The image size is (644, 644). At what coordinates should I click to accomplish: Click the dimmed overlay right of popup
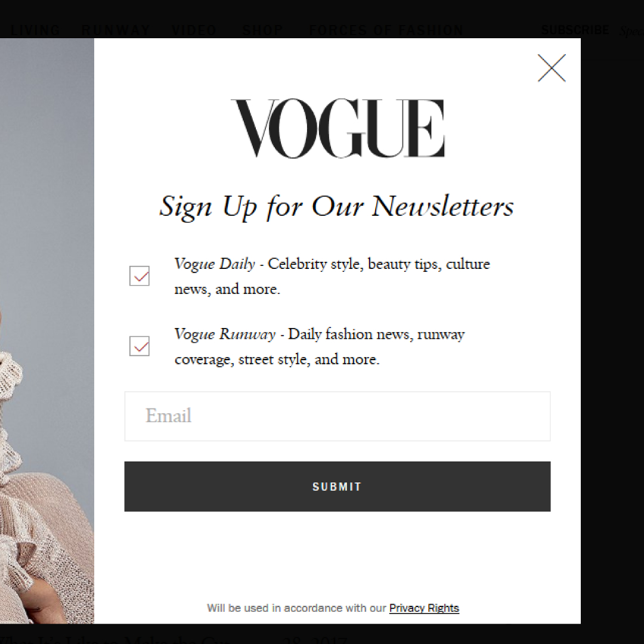(612, 330)
